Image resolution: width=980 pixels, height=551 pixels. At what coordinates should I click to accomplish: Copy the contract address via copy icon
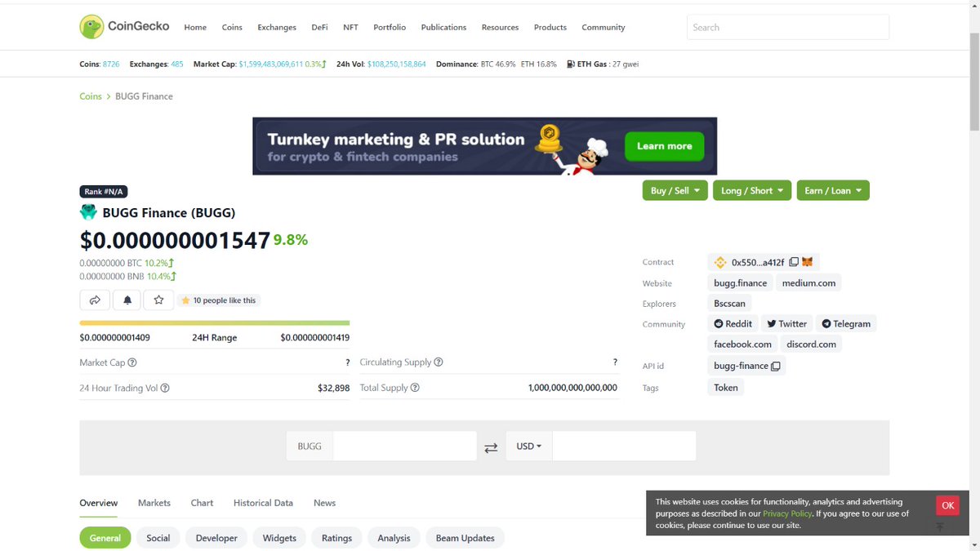(794, 262)
